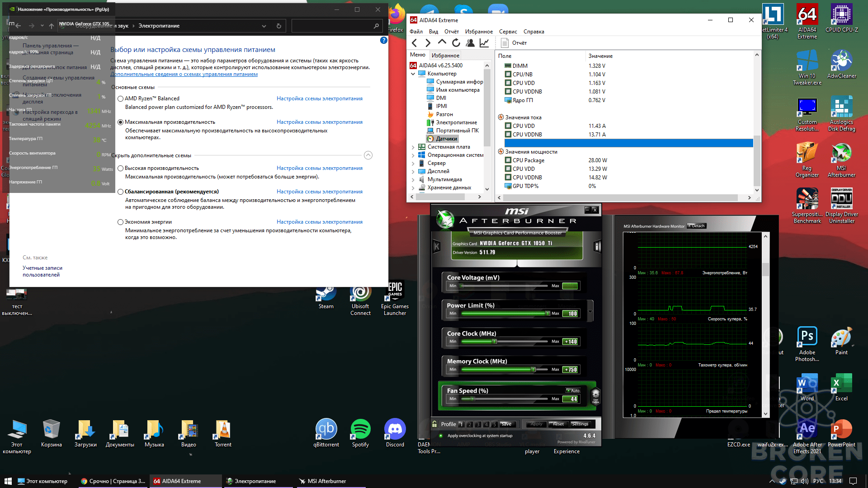Open the Steam desktop shortcut
The height and width of the screenshot is (488, 868).
(x=326, y=297)
